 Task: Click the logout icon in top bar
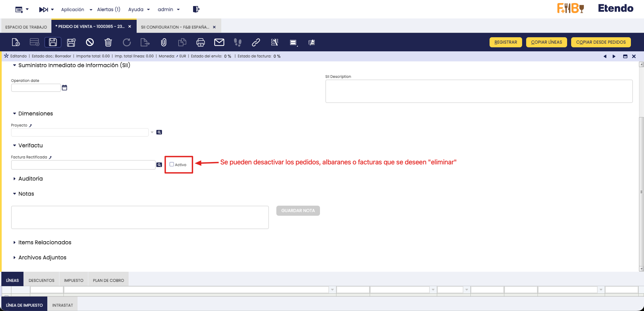(x=196, y=9)
